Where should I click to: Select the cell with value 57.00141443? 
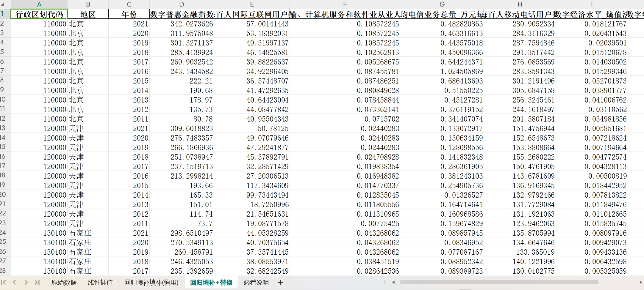252,24
